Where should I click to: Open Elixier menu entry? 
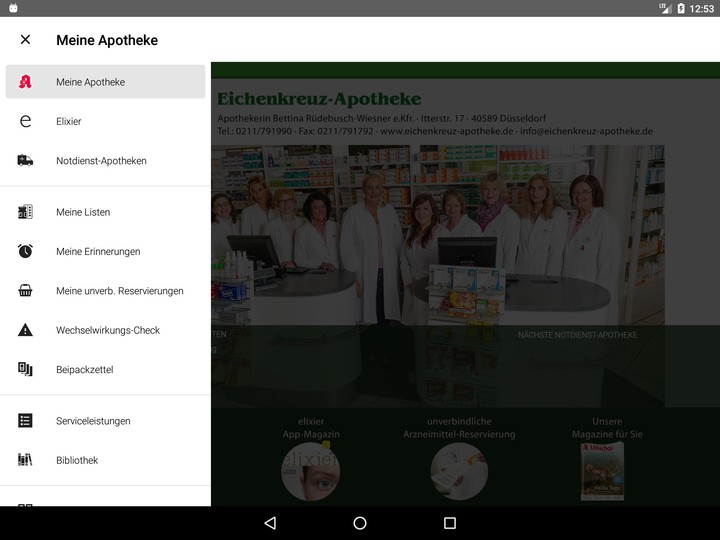106,121
